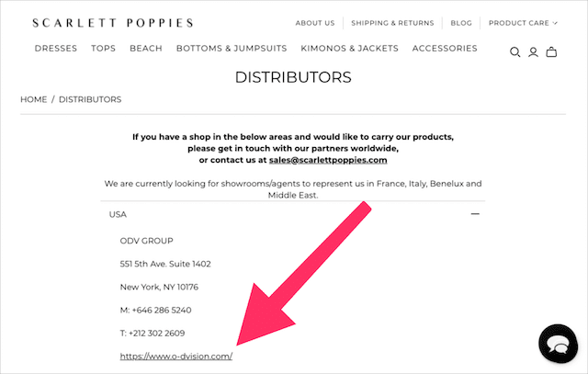
Task: Open the Tops menu
Action: 104,49
